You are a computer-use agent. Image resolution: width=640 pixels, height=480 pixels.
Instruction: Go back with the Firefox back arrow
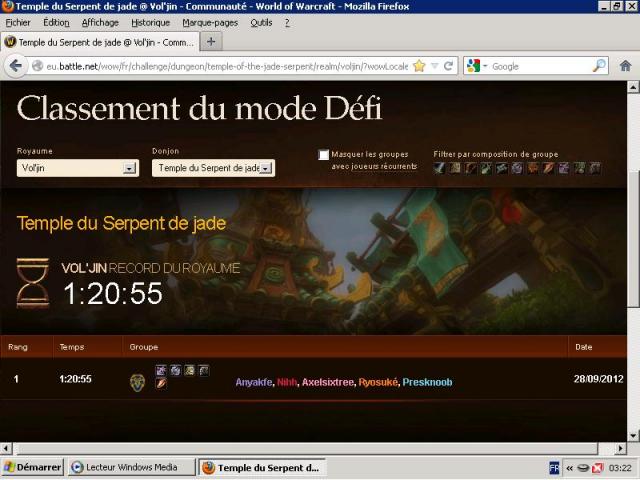point(16,66)
